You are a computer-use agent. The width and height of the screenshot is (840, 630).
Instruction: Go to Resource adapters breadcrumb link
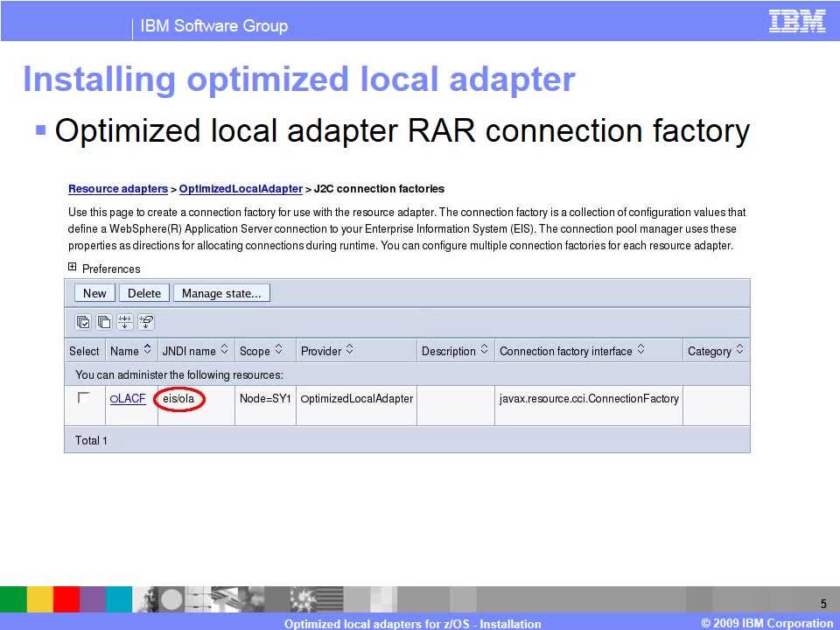click(118, 189)
